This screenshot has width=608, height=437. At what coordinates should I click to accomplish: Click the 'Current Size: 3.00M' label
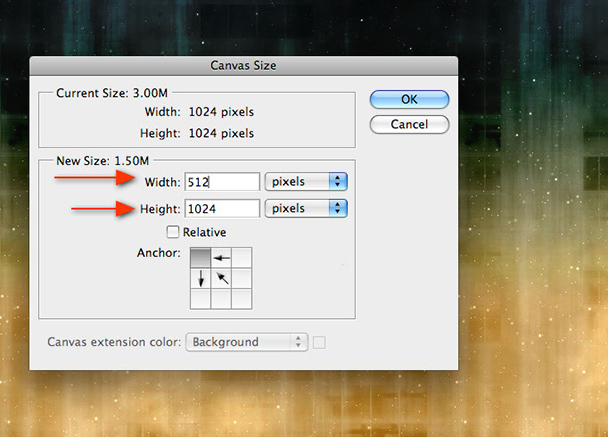pos(112,93)
